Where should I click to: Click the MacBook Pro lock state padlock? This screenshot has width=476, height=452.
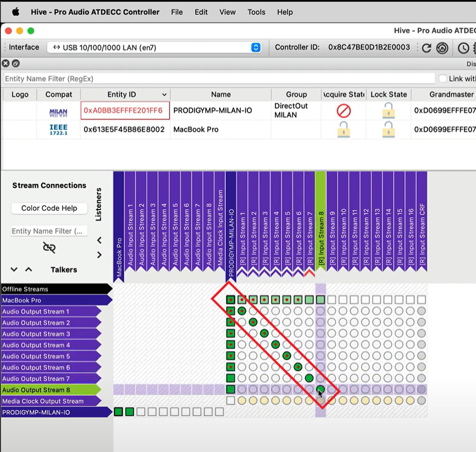(x=388, y=129)
